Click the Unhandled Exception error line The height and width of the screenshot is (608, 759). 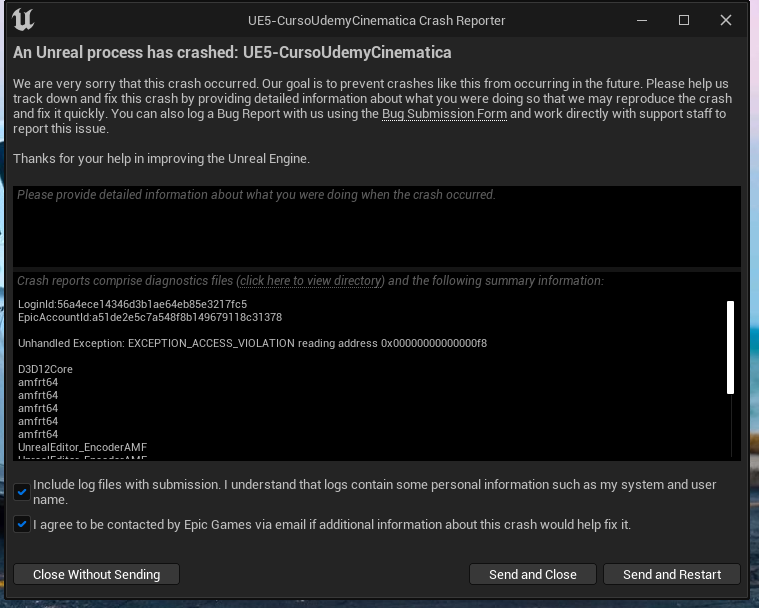252,343
